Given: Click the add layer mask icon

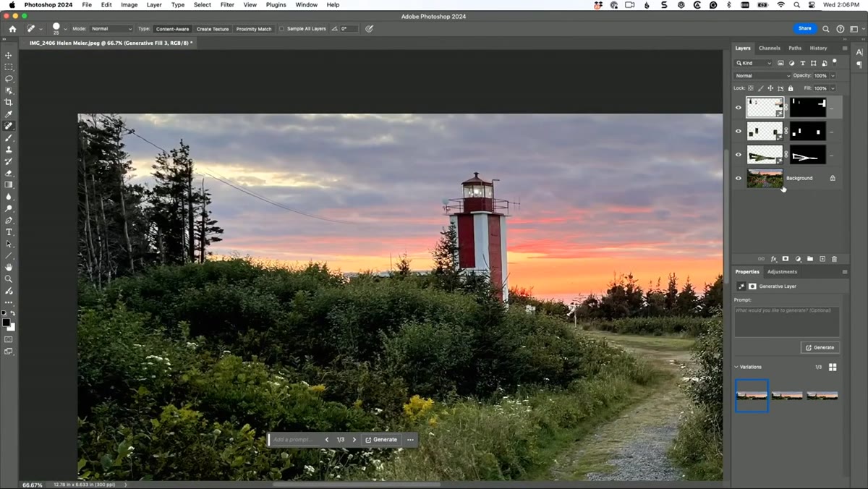Looking at the screenshot, I should coord(786,258).
